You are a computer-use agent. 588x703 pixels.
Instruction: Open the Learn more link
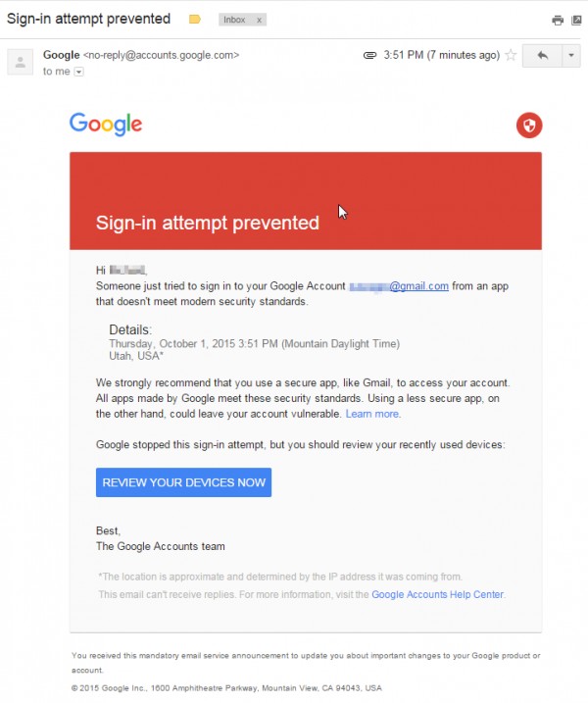click(x=372, y=414)
